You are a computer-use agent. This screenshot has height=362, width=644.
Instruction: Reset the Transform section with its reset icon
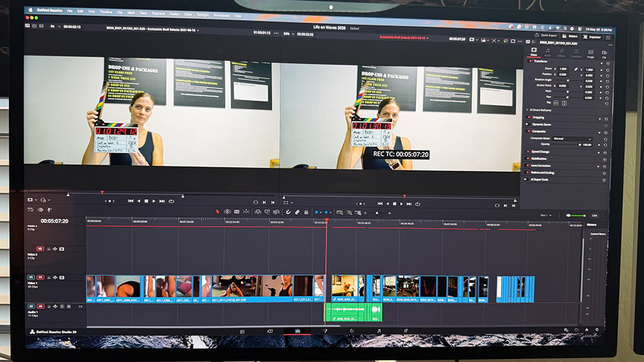[607, 64]
